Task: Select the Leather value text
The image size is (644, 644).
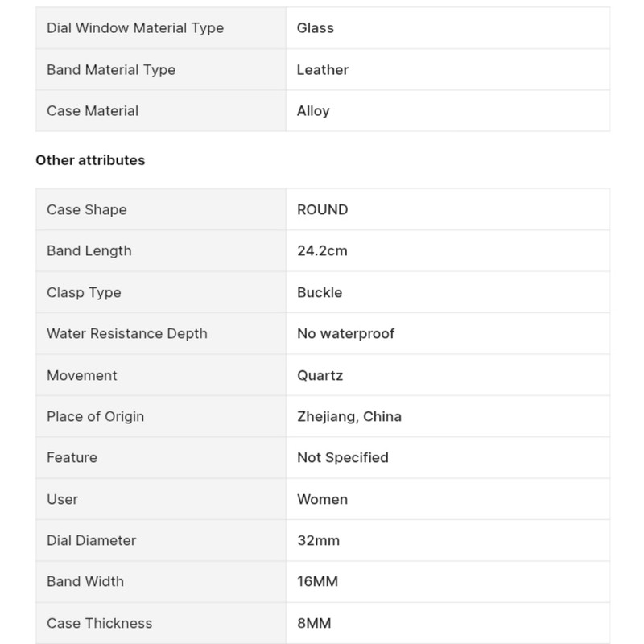Action: point(323,70)
